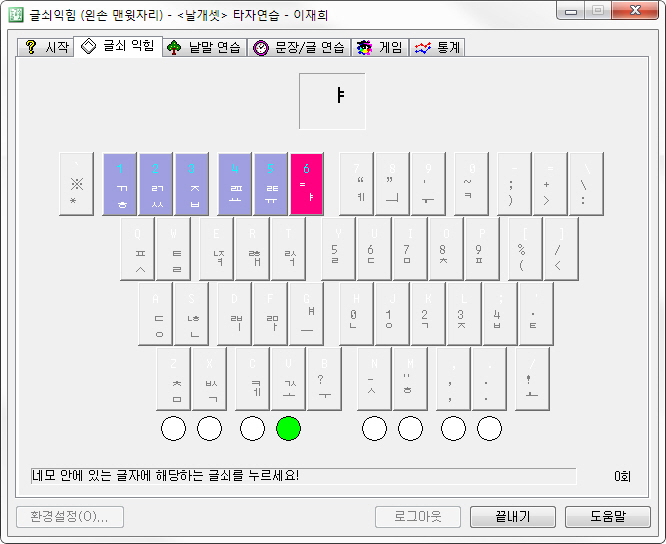Click the 끝내기 button

pos(512,517)
